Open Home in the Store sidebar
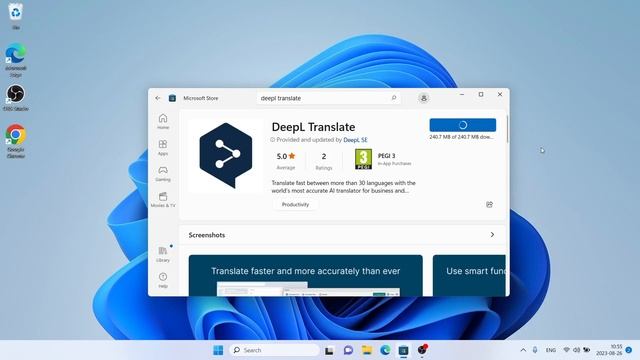This screenshot has width=640, height=360. click(x=163, y=121)
